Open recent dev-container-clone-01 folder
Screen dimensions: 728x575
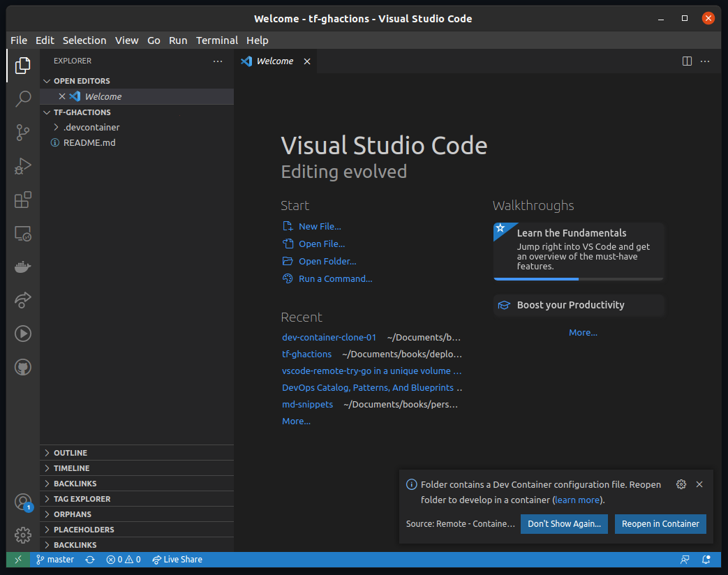pyautogui.click(x=329, y=337)
